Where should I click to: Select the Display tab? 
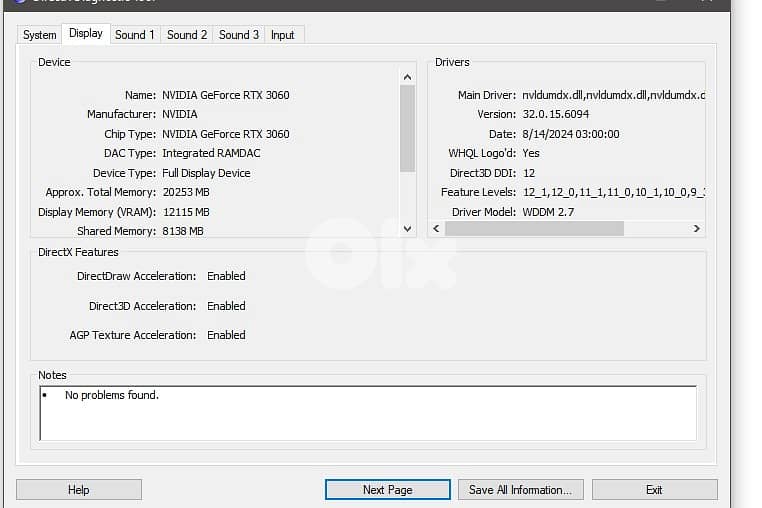[x=86, y=33]
